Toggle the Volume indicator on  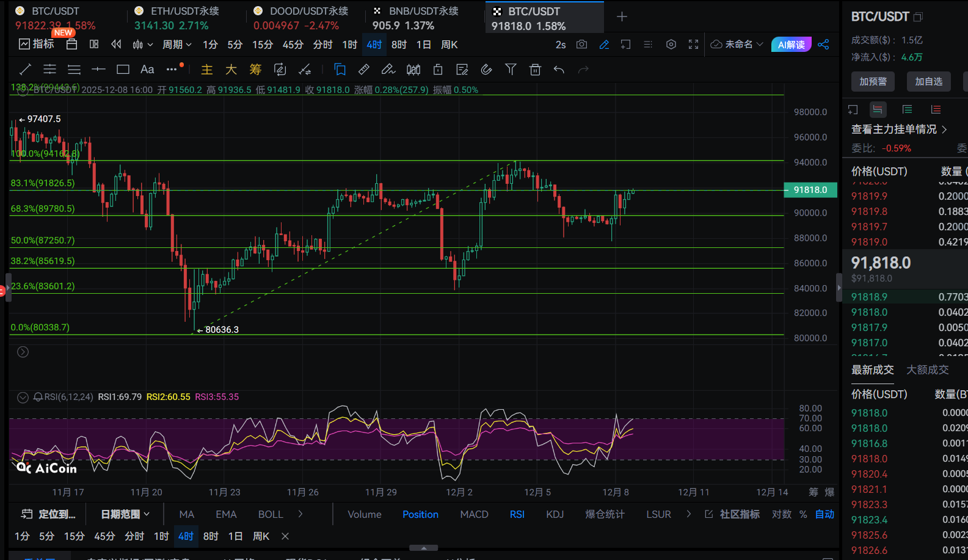(365, 514)
